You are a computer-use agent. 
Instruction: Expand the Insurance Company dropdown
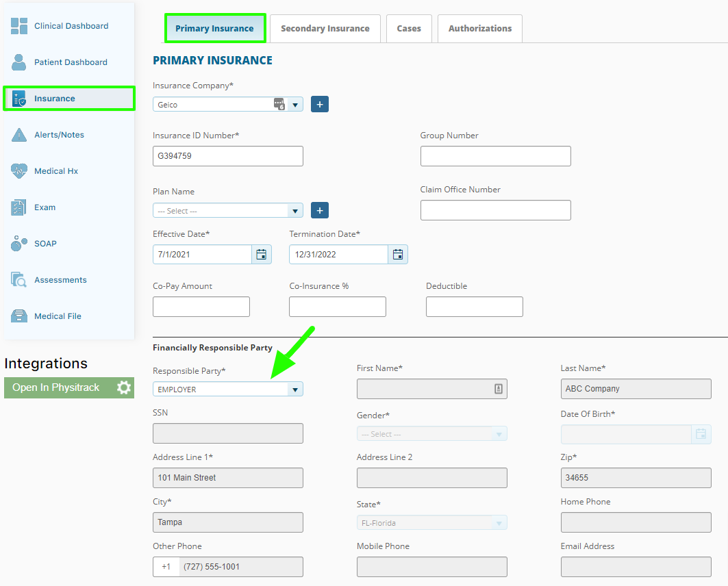[x=295, y=104]
